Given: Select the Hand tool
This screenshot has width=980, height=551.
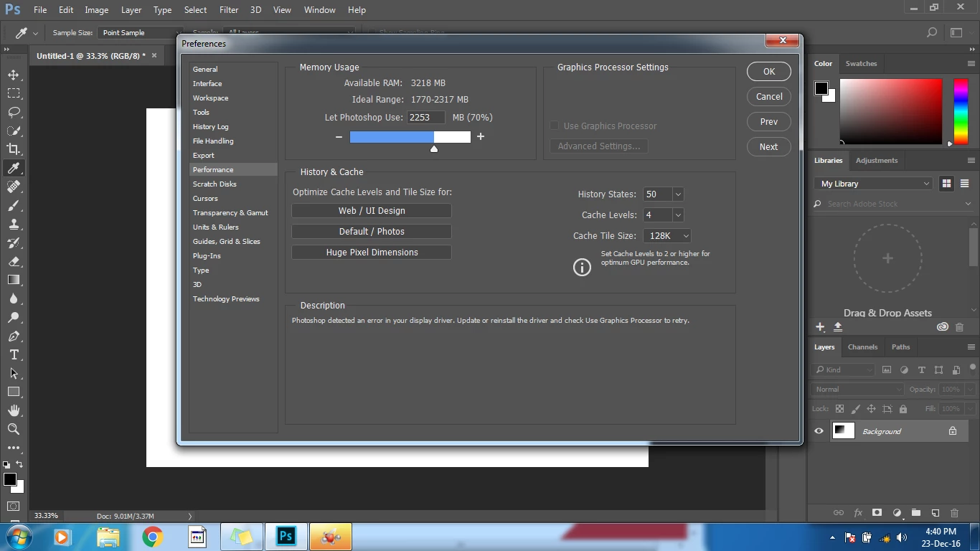Looking at the screenshot, I should (x=14, y=410).
